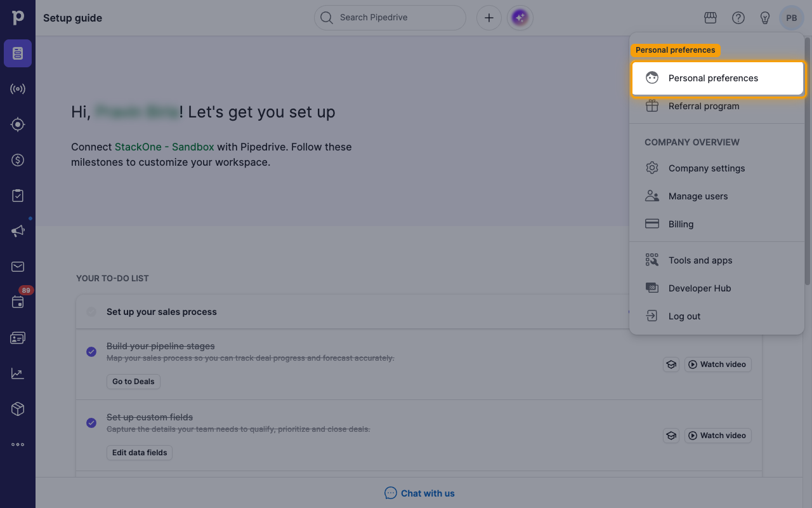Open the Deals dollar sidebar icon
This screenshot has height=508, width=812.
(x=18, y=160)
